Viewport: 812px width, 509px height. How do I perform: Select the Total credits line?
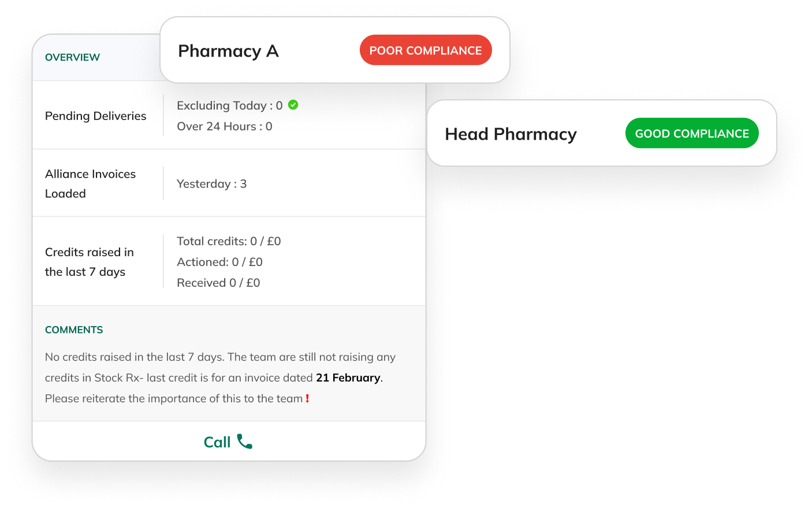point(229,241)
